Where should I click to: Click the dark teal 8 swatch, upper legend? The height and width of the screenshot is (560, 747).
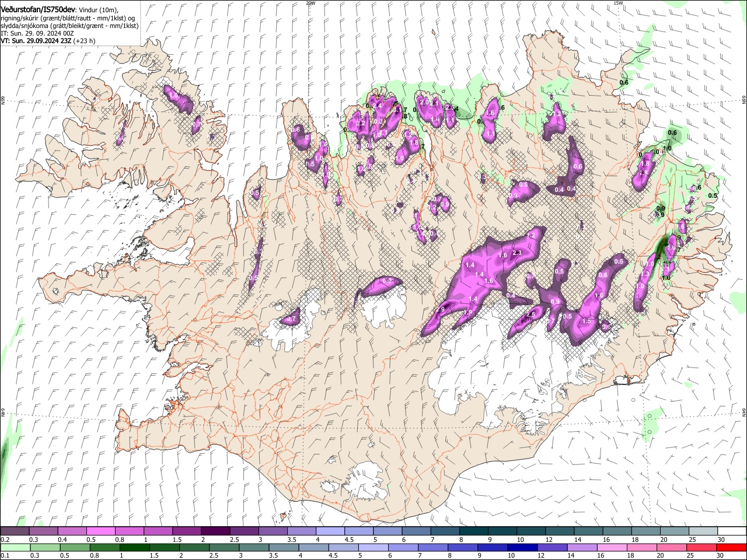tap(473, 531)
